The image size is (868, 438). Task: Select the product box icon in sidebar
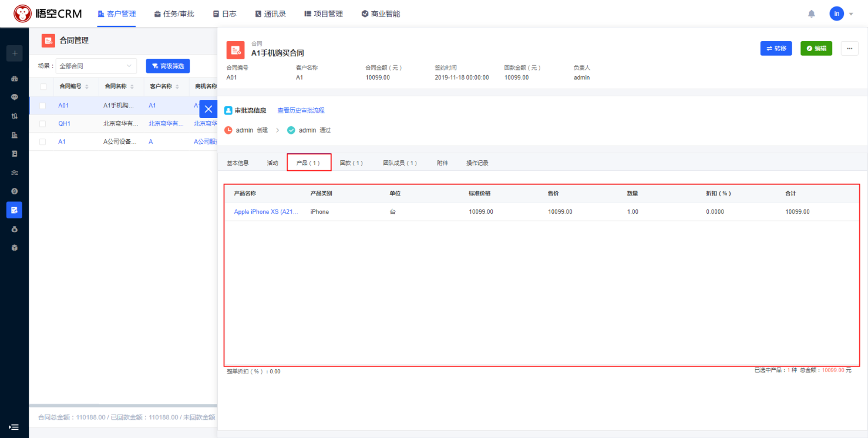click(14, 248)
